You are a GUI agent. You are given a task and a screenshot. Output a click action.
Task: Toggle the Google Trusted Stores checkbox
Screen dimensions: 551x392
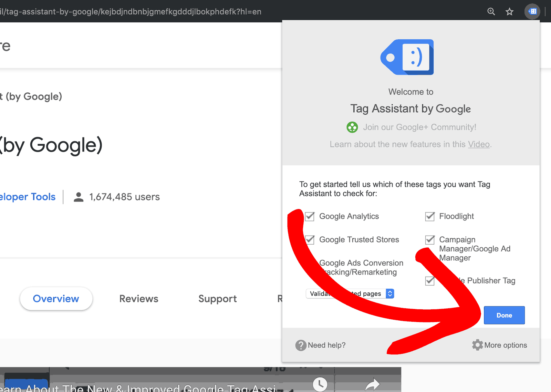(x=309, y=240)
